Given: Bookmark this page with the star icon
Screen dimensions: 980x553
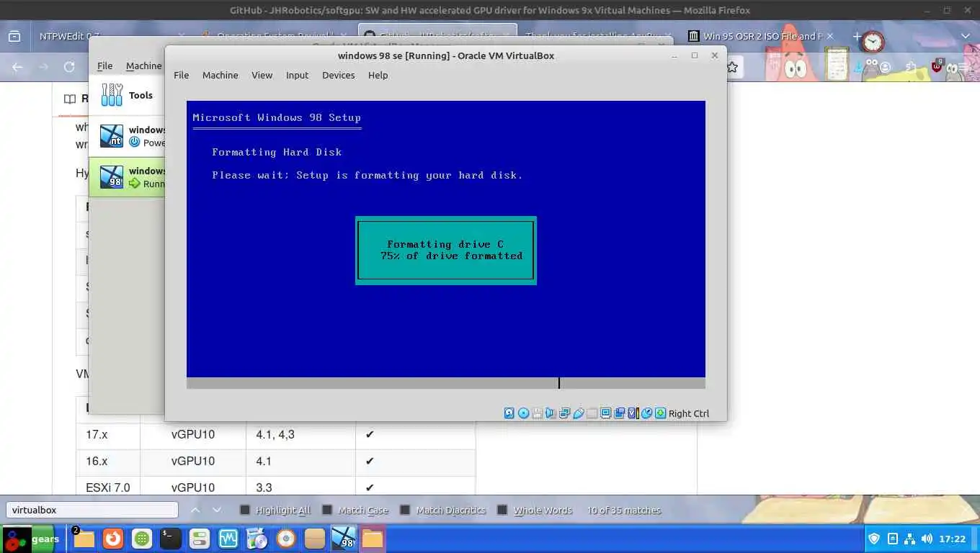Looking at the screenshot, I should pos(733,67).
